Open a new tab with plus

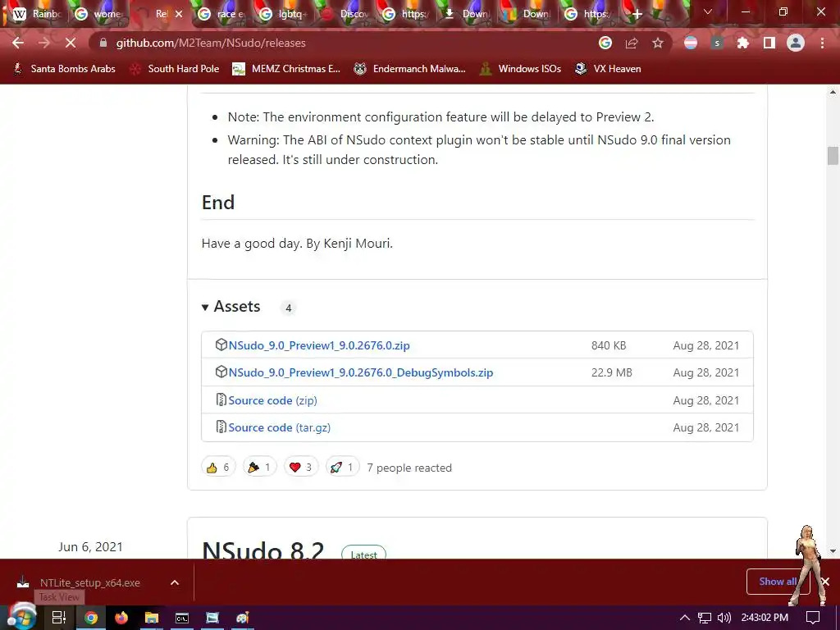coord(637,14)
